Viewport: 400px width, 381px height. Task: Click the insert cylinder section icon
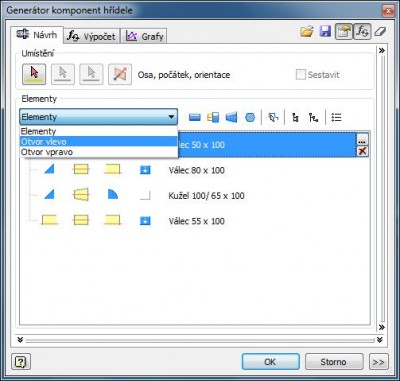(x=195, y=117)
